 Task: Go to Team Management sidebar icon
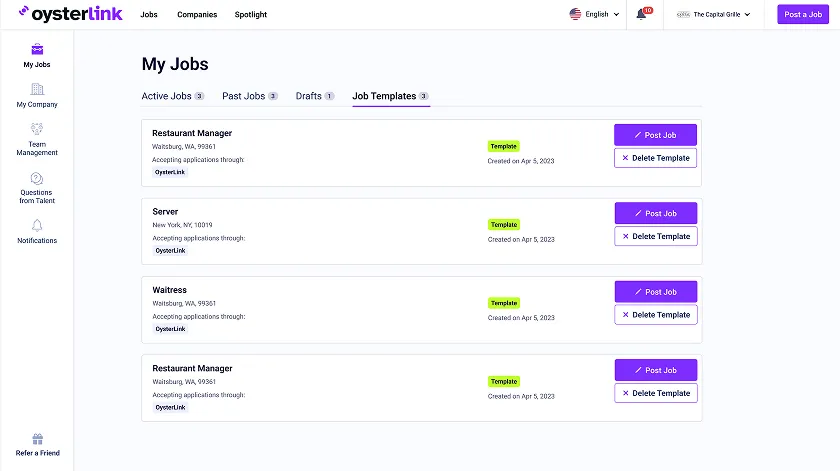click(x=37, y=129)
